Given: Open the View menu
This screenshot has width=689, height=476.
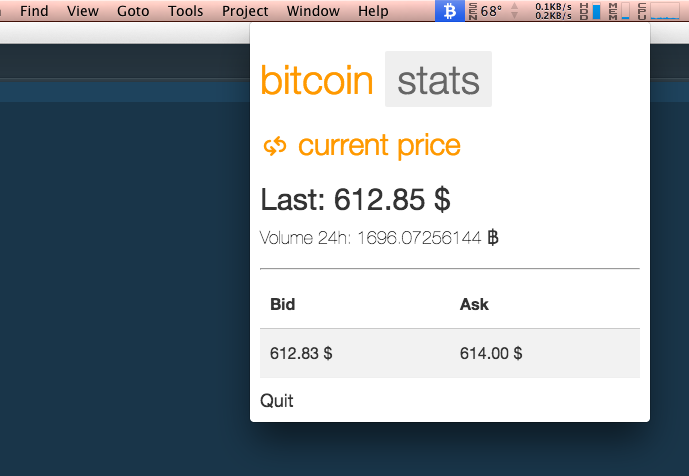Looking at the screenshot, I should (83, 11).
